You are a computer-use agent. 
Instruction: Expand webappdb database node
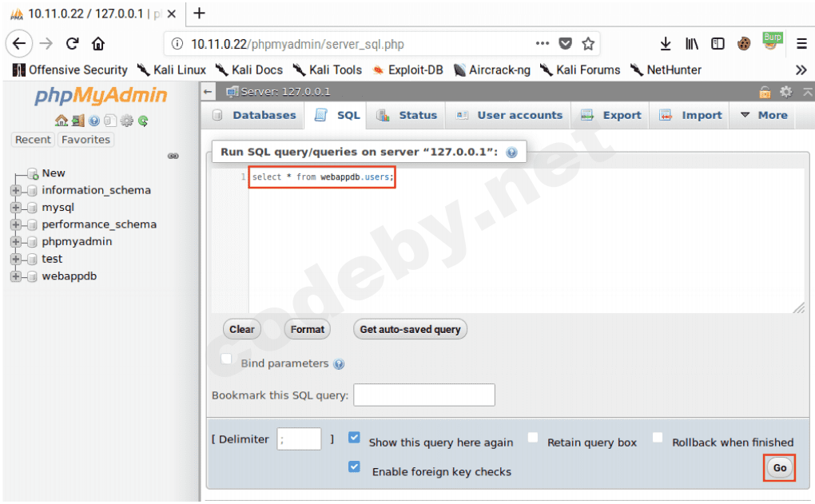(x=16, y=276)
